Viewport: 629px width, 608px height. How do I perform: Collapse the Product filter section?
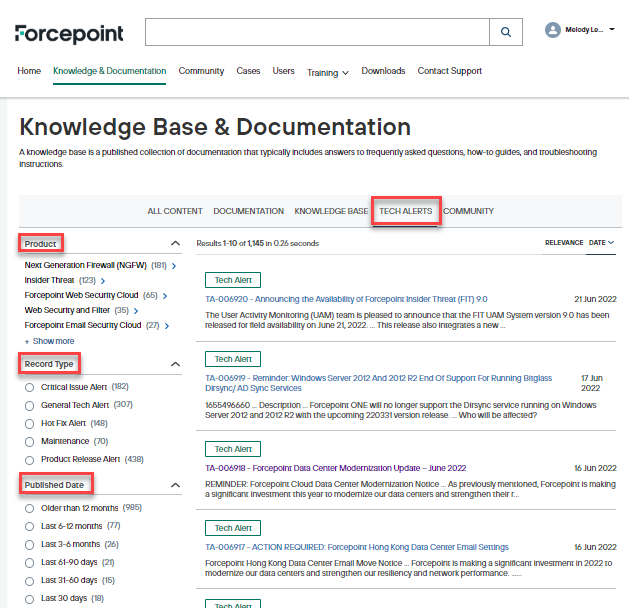(176, 243)
